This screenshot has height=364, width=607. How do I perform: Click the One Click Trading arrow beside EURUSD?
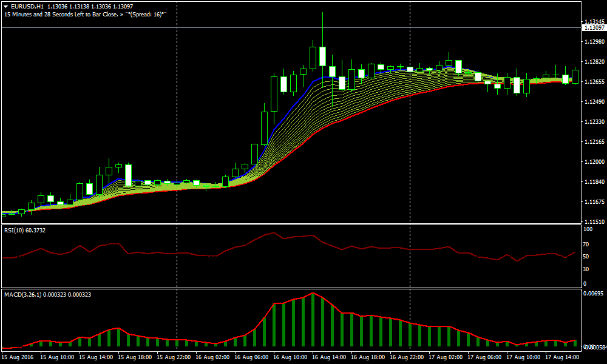pos(5,6)
